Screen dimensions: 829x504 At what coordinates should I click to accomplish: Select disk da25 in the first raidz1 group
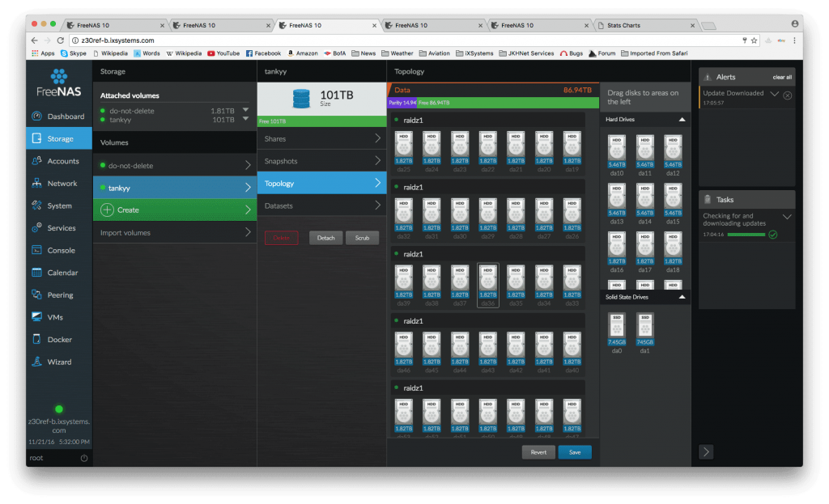click(403, 151)
